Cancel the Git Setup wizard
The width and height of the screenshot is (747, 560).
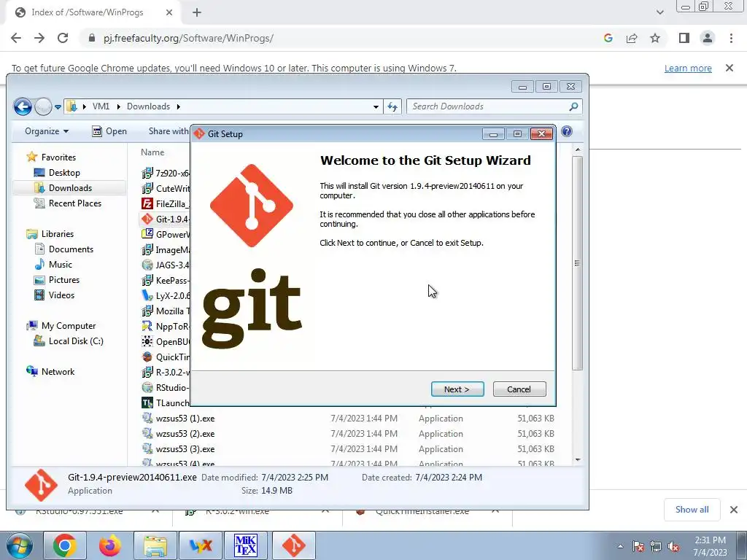click(519, 389)
